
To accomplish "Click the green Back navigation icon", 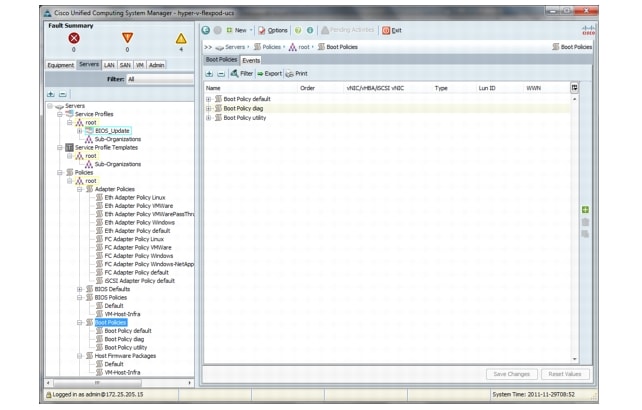I will click(x=206, y=30).
